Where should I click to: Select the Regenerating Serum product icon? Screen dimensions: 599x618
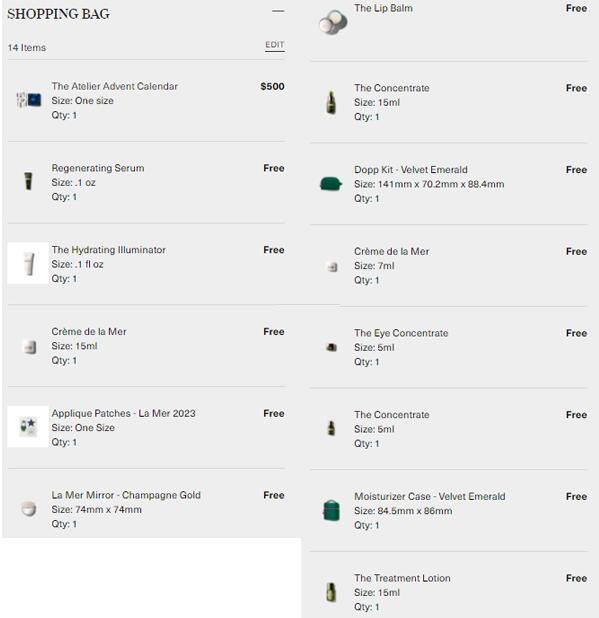click(x=28, y=181)
